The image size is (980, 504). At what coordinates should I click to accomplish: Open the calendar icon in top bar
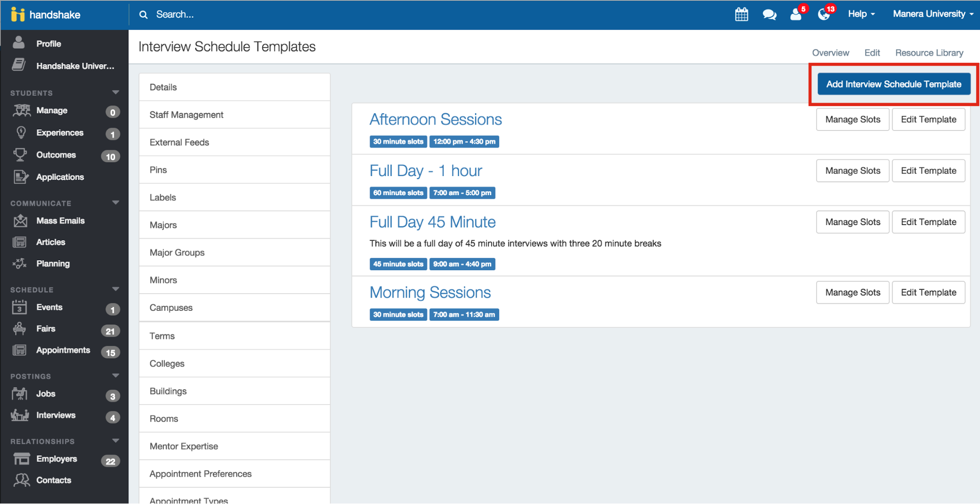pyautogui.click(x=741, y=14)
